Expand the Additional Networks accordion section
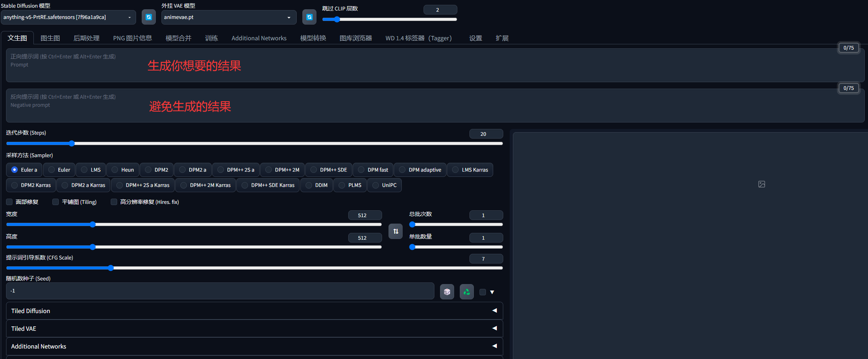868x359 pixels. 254,346
